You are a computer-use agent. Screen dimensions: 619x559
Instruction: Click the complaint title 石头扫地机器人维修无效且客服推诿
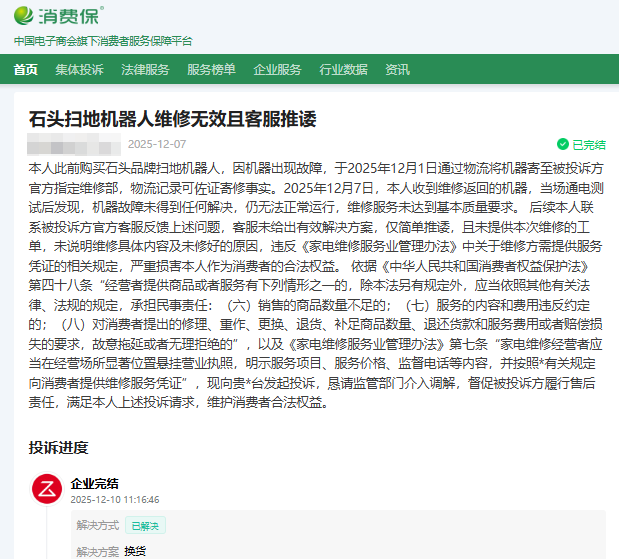(x=173, y=119)
